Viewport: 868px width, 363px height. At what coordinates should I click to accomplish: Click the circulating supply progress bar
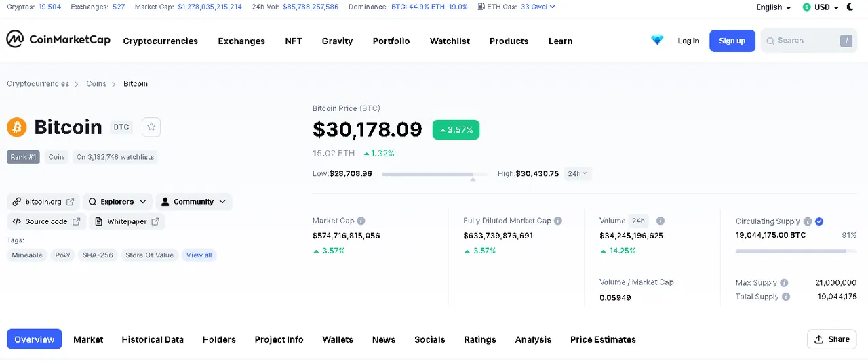coord(796,251)
